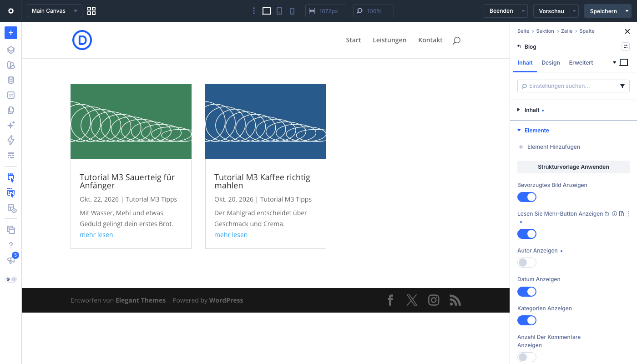Viewport: 637px width, 364px height.
Task: Focus the Einstellungen suchen search field
Action: [x=568, y=86]
